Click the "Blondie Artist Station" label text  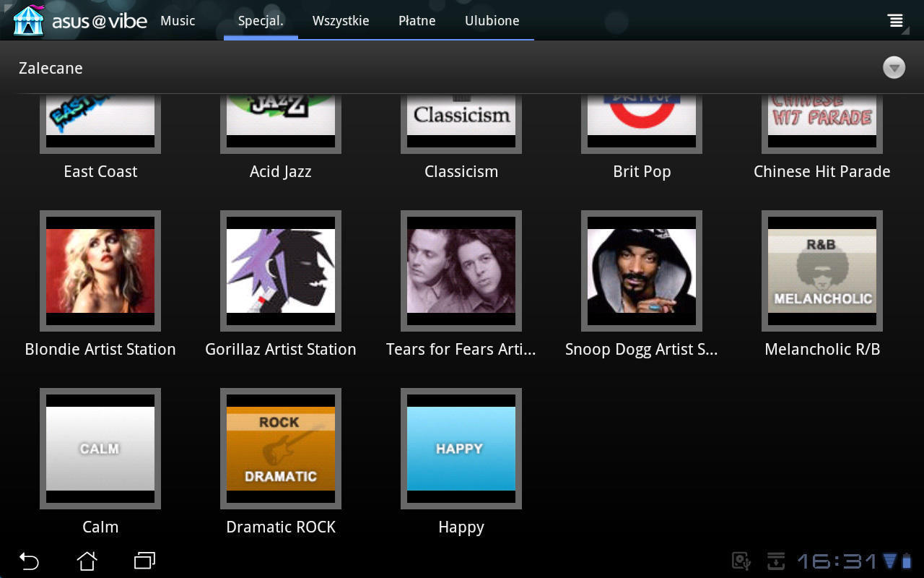click(x=100, y=350)
